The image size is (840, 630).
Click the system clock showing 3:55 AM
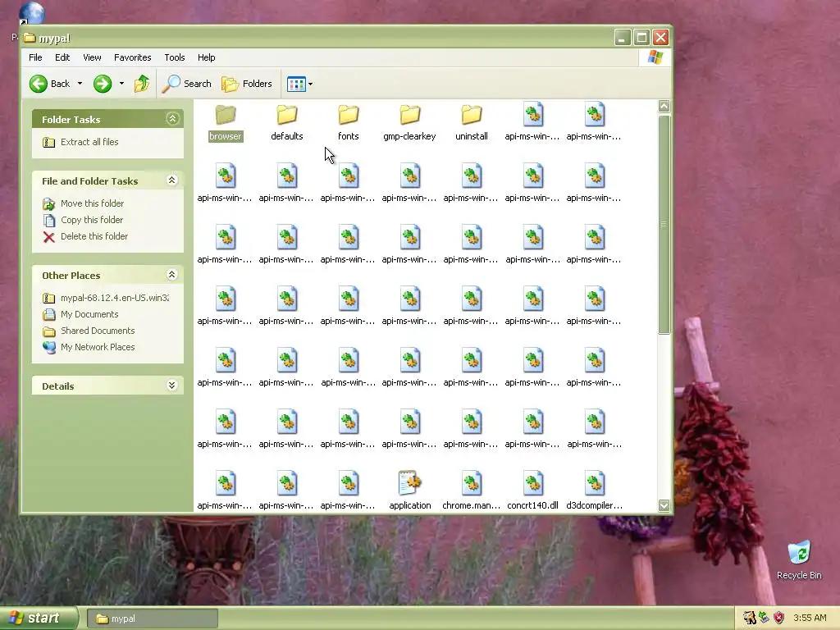(x=810, y=619)
